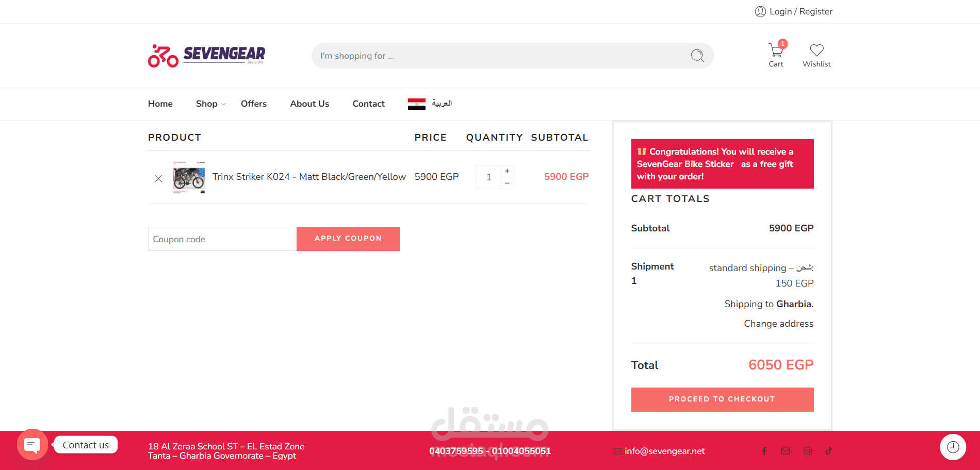The image size is (980, 470).
Task: Click the Contact us chat label
Action: point(86,445)
